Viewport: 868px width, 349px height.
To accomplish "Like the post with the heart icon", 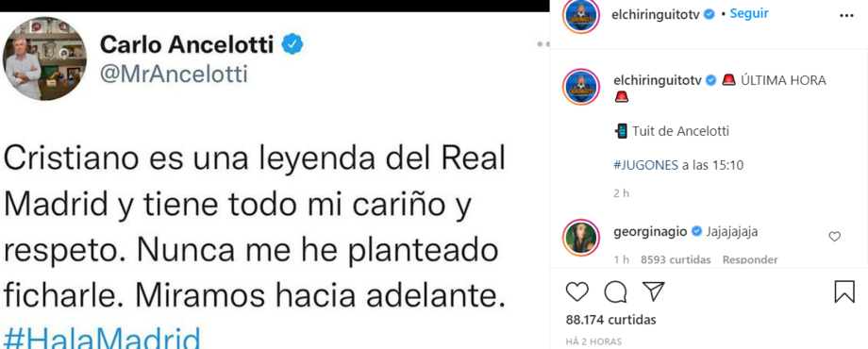I will (x=577, y=291).
